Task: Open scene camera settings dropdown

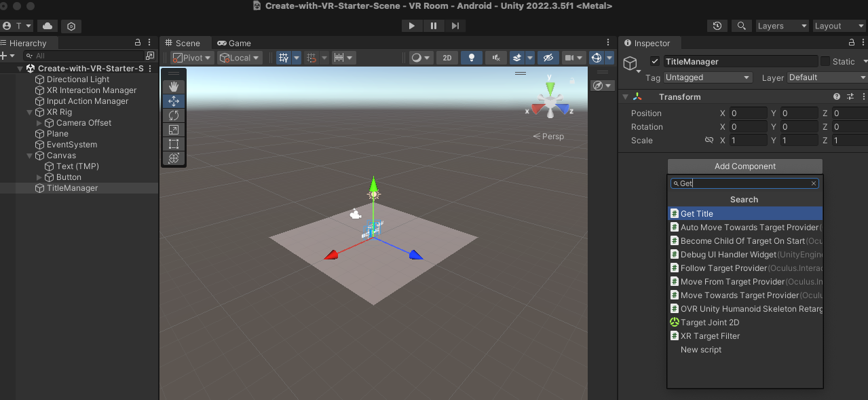Action: (x=574, y=58)
